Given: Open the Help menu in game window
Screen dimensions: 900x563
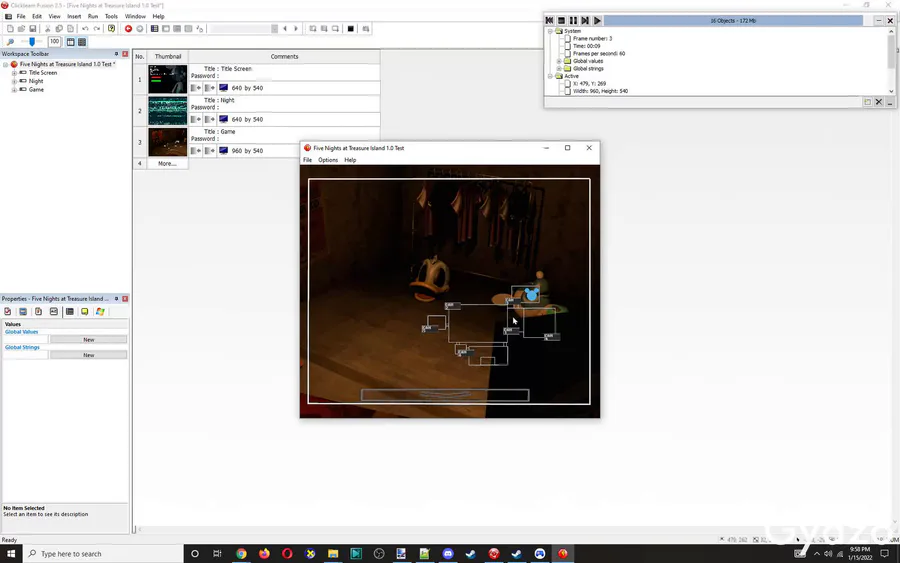Looking at the screenshot, I should [x=350, y=160].
